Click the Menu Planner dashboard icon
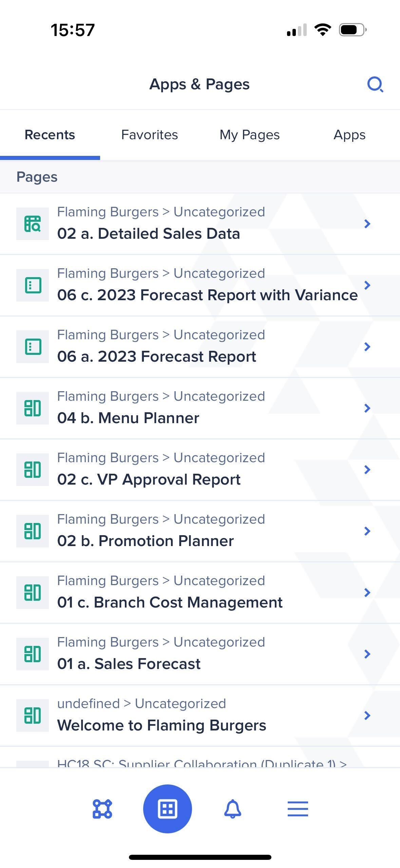The image size is (400, 868). [x=32, y=408]
